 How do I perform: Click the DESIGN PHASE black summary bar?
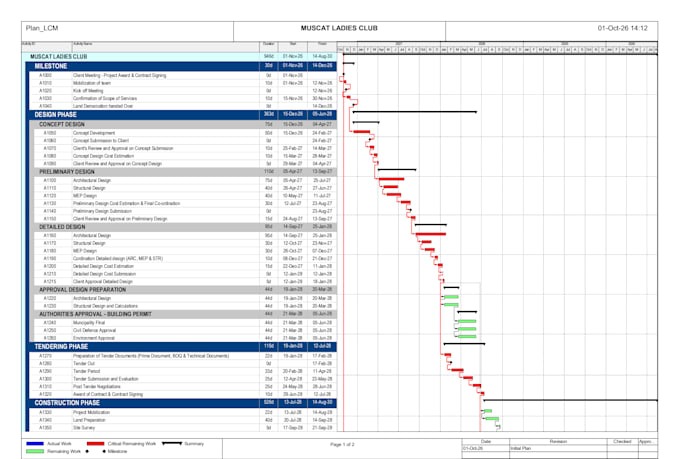click(x=415, y=112)
